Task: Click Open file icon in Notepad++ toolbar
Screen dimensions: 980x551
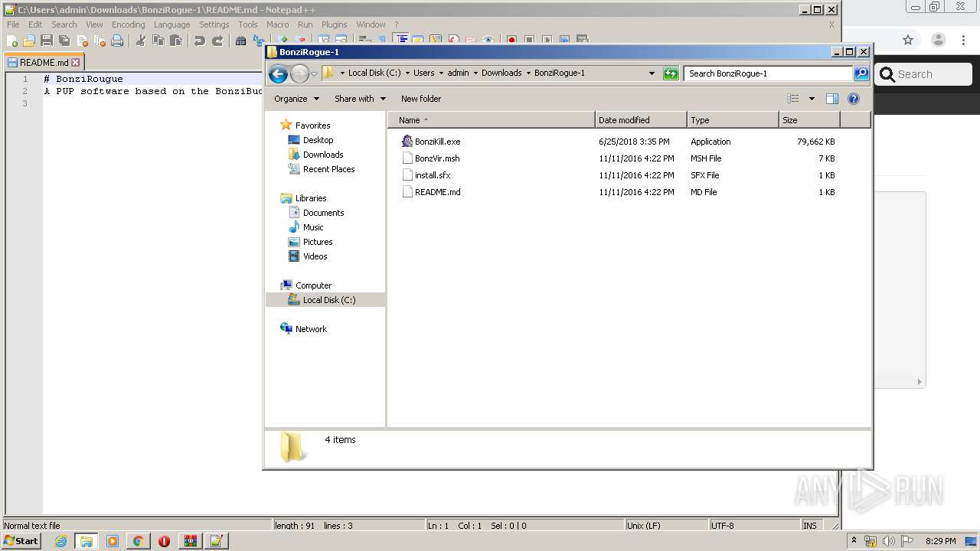Action: pyautogui.click(x=29, y=41)
